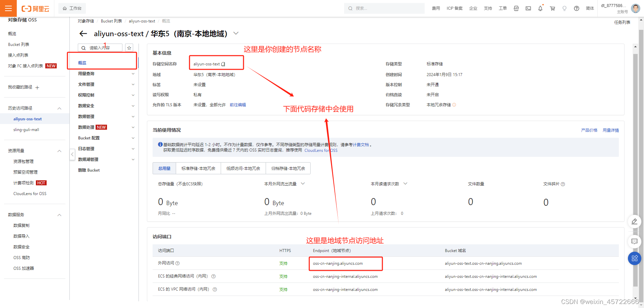
Task: Switch language via 简体
Action: 590,8
